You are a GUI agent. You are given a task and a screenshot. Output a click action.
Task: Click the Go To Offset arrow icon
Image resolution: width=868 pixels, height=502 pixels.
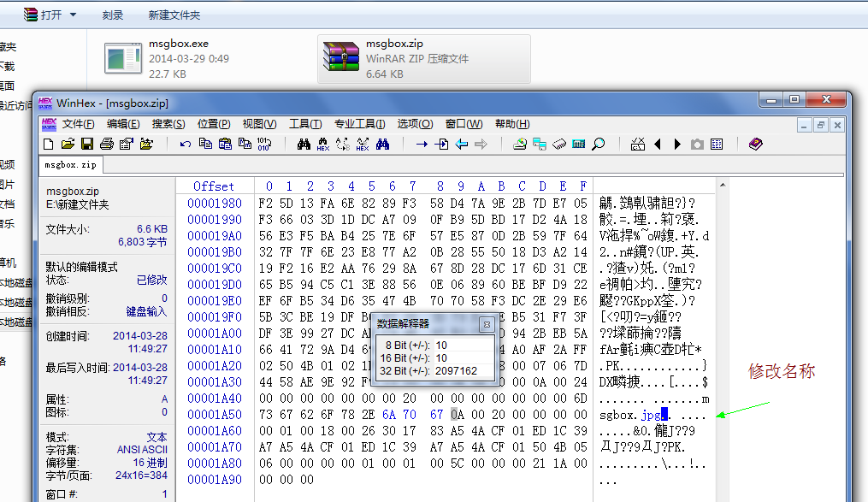click(x=422, y=145)
